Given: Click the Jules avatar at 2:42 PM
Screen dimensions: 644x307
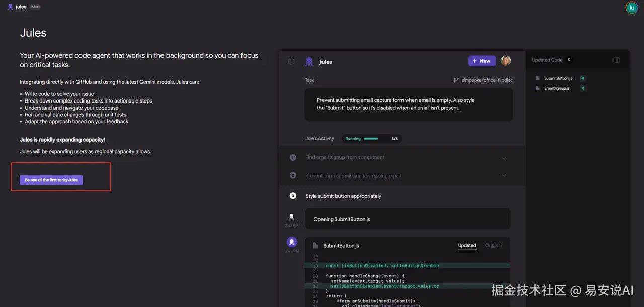Looking at the screenshot, I should point(291,217).
